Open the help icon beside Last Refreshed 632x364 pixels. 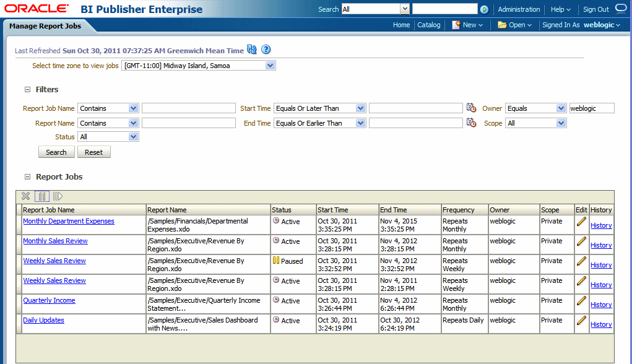pyautogui.click(x=266, y=50)
